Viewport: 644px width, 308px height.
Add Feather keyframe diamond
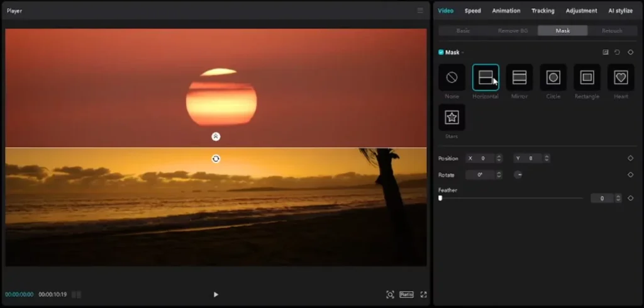(x=630, y=198)
